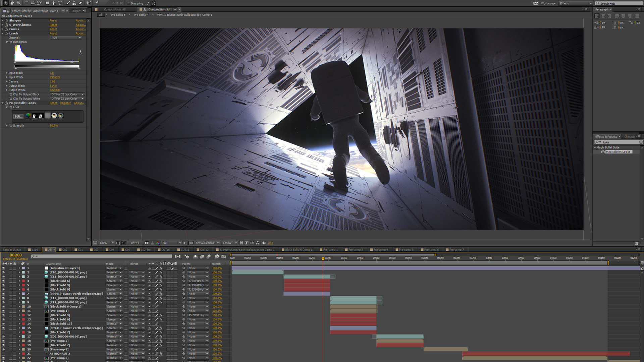This screenshot has width=644, height=362.
Task: Open the Composition Flowchart icon in viewer
Action: pos(258,243)
